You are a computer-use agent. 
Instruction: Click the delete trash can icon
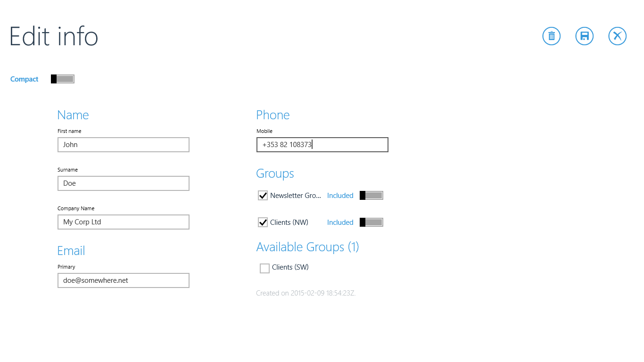(551, 36)
